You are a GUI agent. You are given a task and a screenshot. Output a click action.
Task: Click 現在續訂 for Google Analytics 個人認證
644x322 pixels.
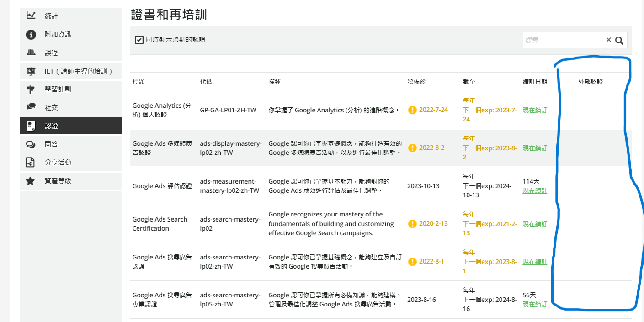click(x=535, y=110)
